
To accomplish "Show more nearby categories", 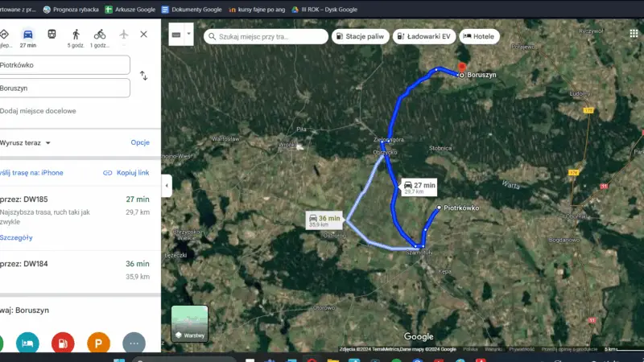I will tap(134, 343).
